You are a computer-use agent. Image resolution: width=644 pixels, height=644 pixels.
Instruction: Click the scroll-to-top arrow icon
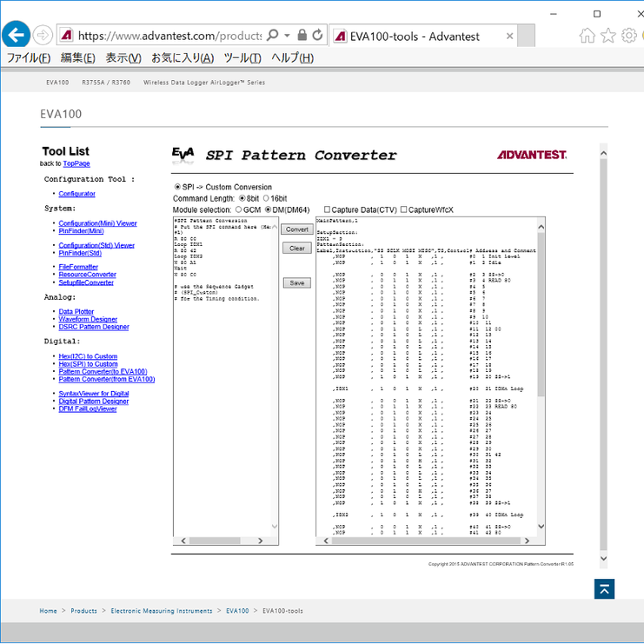[604, 588]
